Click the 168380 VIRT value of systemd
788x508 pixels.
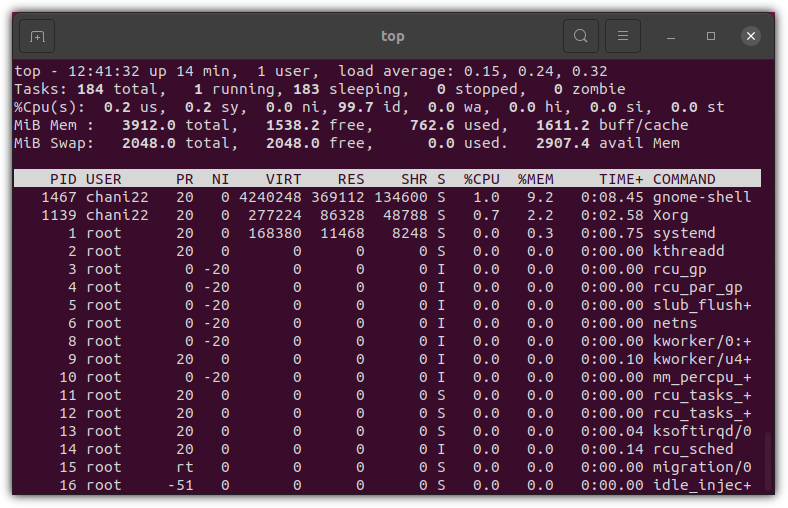coord(275,233)
